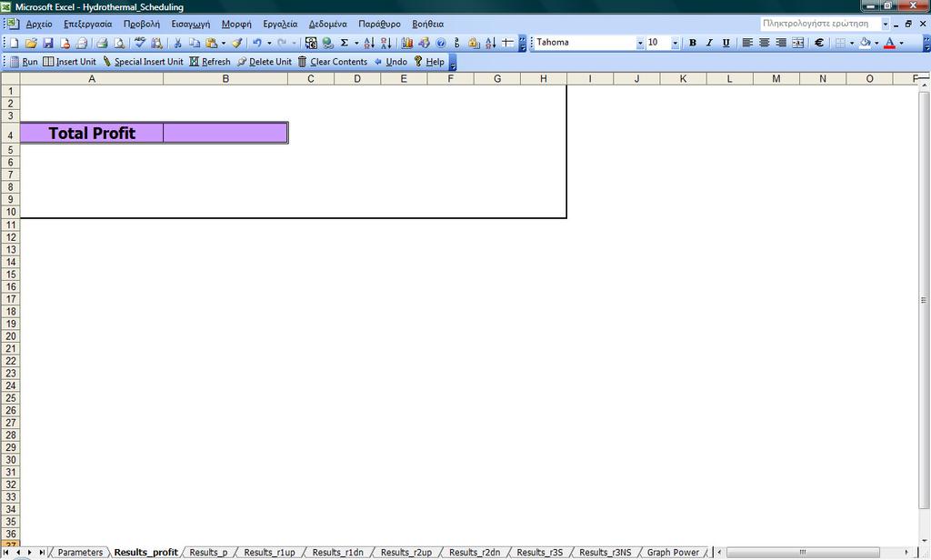Click the Help button with question mark

429,62
